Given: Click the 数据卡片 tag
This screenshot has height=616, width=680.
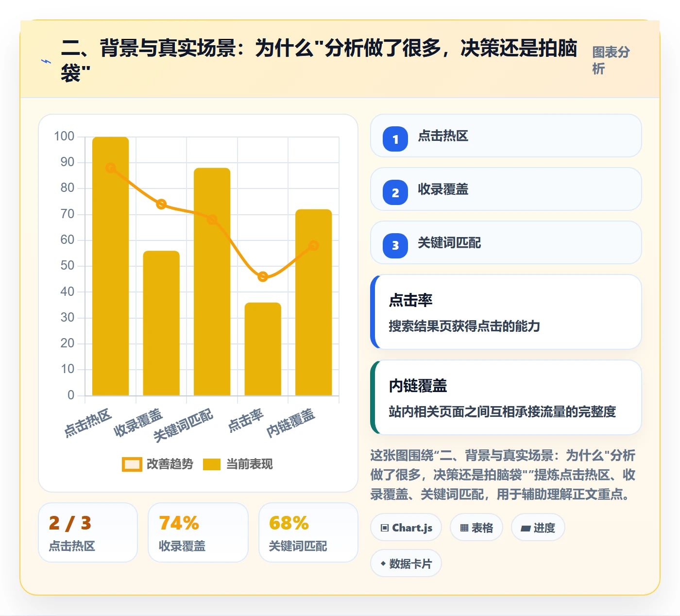Looking at the screenshot, I should [x=406, y=564].
